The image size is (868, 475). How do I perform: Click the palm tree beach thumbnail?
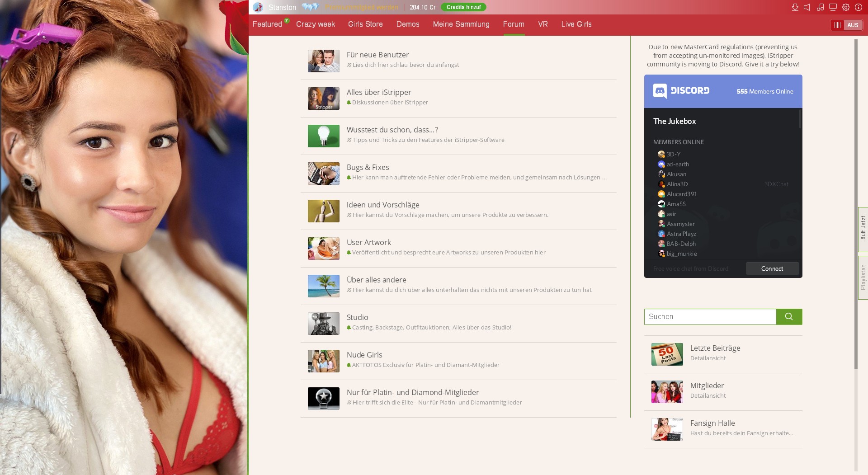[x=324, y=286]
